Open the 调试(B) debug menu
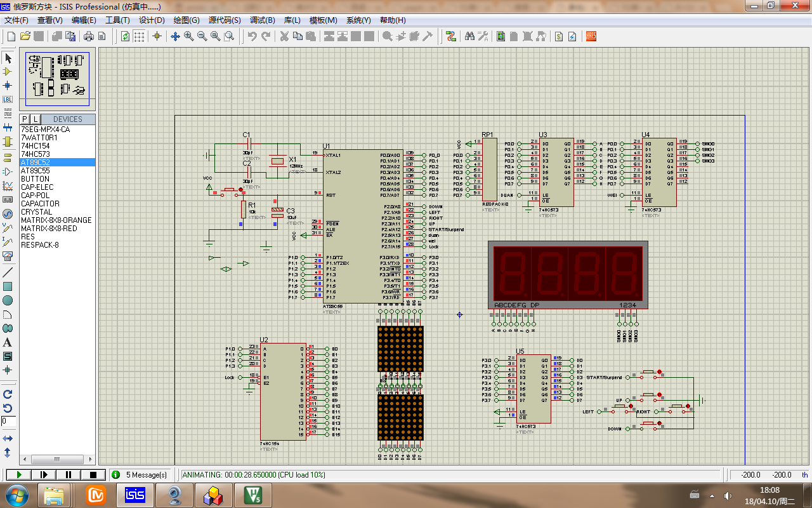Viewport: 812px width, 508px height. 263,20
